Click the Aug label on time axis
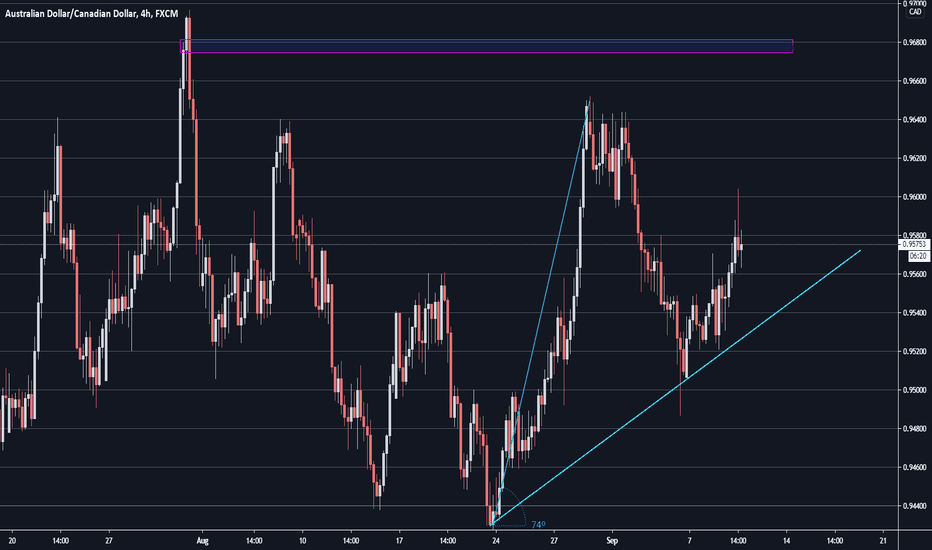932x550 pixels. point(203,540)
